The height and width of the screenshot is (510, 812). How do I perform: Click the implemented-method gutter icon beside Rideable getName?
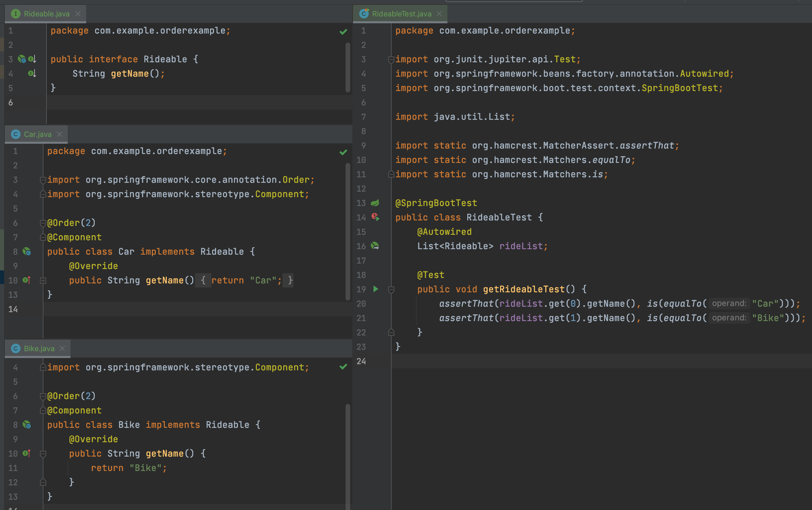(x=32, y=74)
